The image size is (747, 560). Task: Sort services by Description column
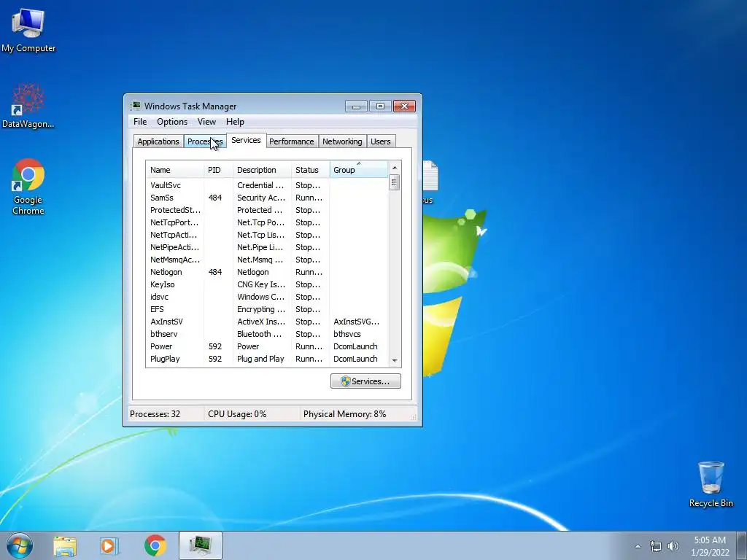tap(262, 170)
